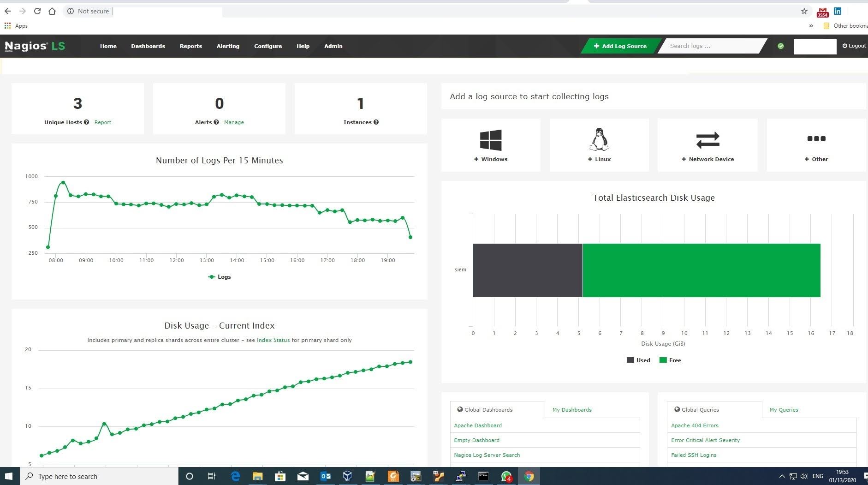868x485 pixels.
Task: Open Cortana from the taskbar
Action: (x=189, y=476)
